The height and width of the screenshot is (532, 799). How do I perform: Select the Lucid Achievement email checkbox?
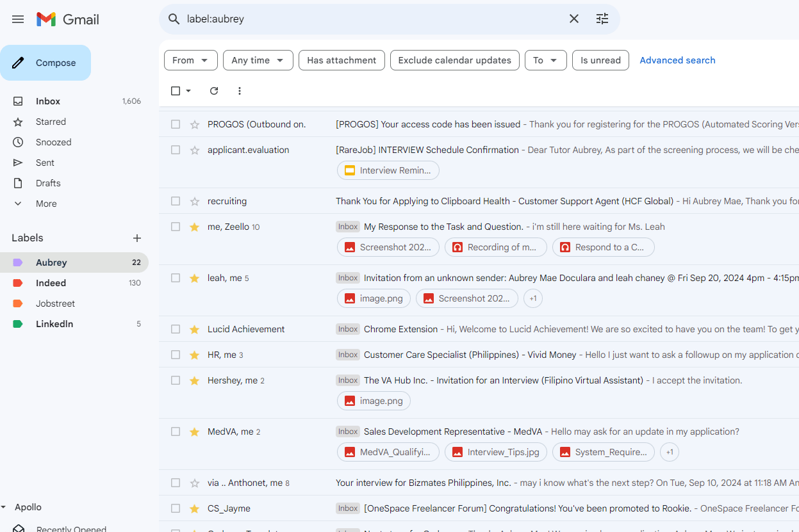click(x=176, y=329)
